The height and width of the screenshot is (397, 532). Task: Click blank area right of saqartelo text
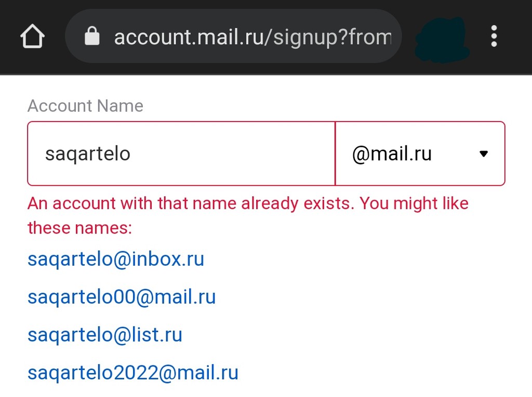[x=234, y=154]
